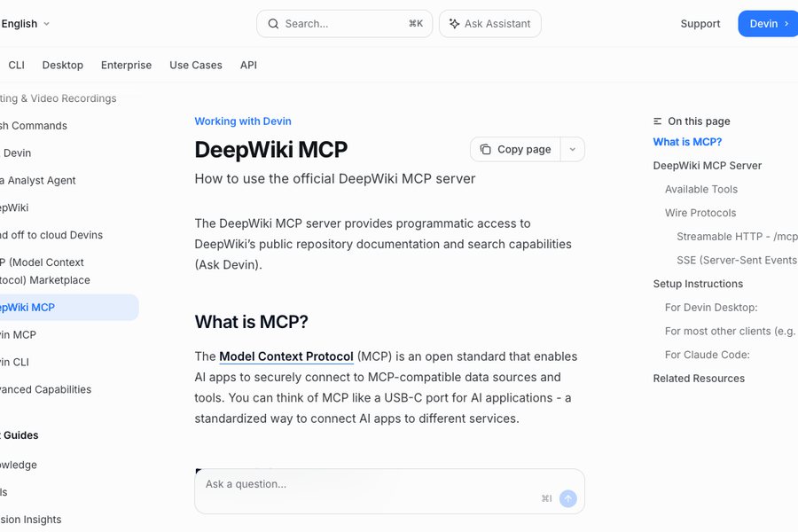Viewport: 798px width, 532px height.
Task: Click the What is MCP? heading
Action: point(252,322)
